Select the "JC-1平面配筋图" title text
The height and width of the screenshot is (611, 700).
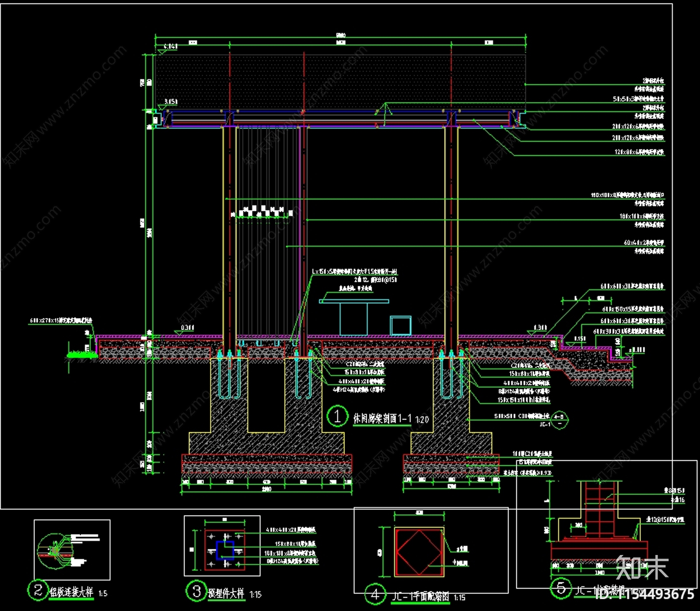click(x=420, y=596)
